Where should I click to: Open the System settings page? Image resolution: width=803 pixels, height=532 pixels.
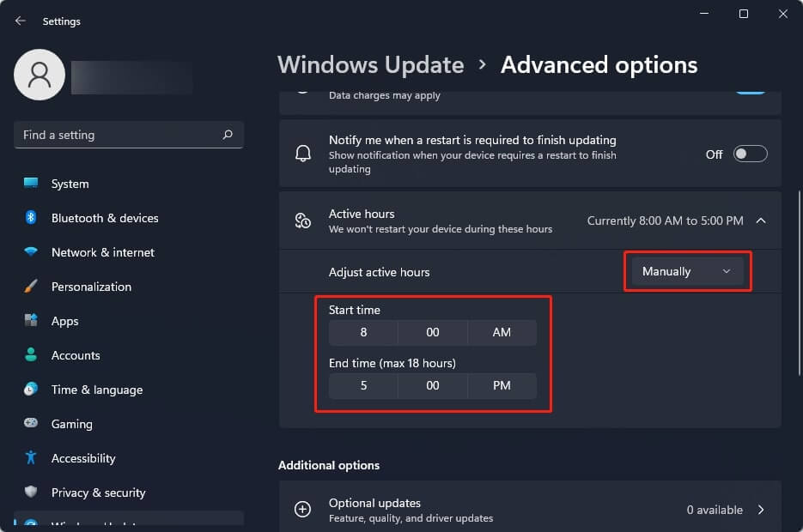coord(70,184)
